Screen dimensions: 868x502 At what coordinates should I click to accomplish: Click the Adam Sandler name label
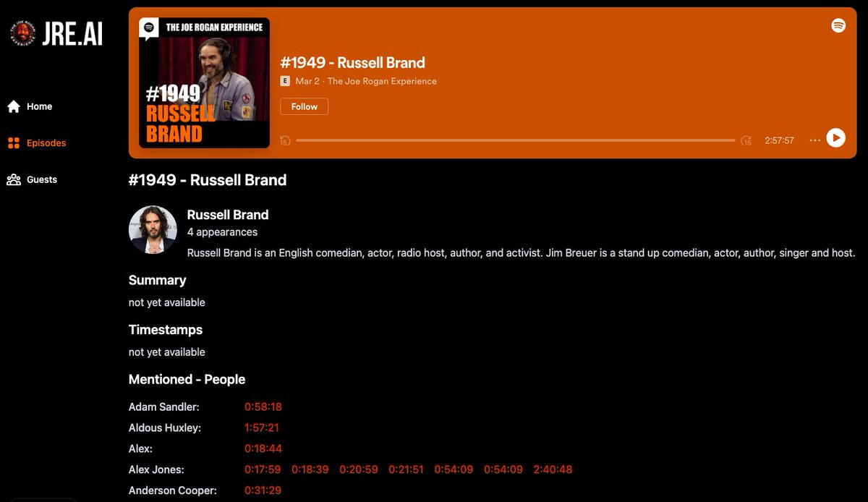point(163,407)
